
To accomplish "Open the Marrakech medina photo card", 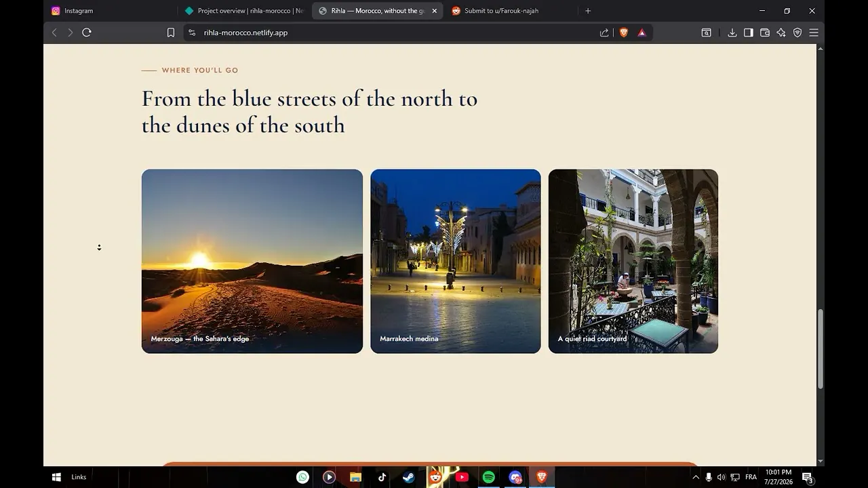I will (x=456, y=261).
